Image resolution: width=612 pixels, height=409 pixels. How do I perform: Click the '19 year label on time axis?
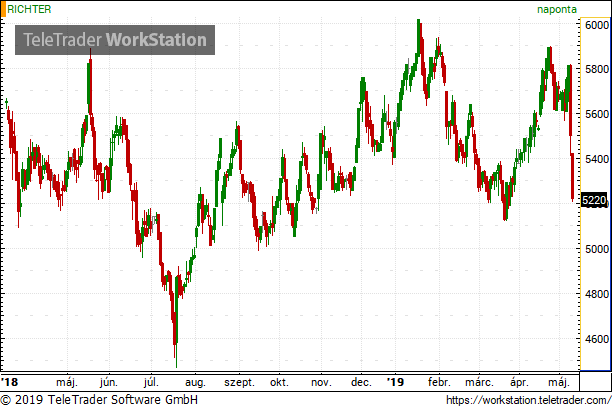[395, 382]
